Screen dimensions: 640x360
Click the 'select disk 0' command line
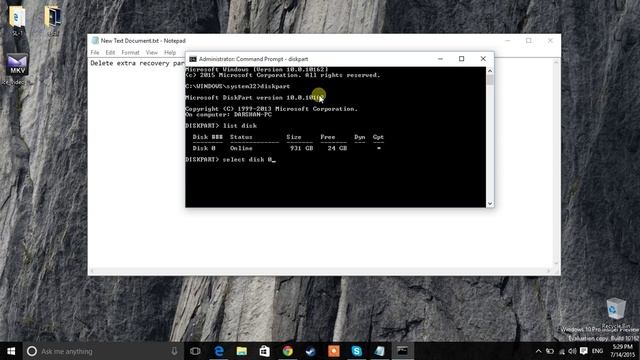(231, 160)
